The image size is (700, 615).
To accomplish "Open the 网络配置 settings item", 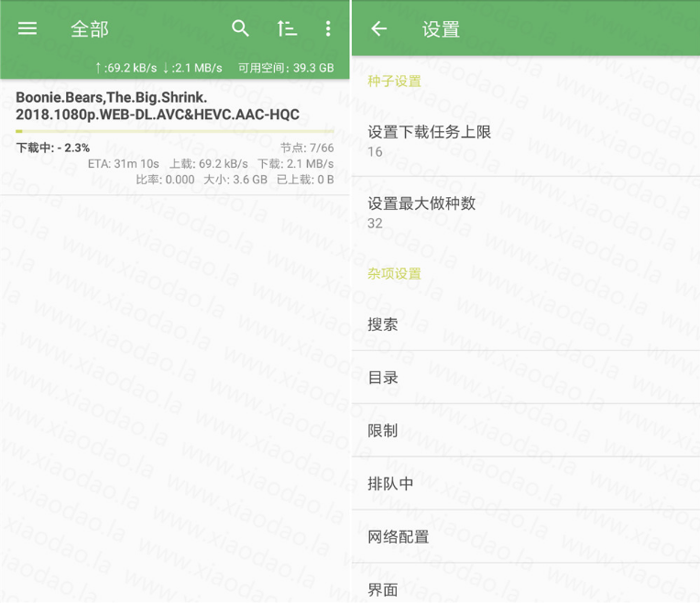I will click(x=525, y=536).
